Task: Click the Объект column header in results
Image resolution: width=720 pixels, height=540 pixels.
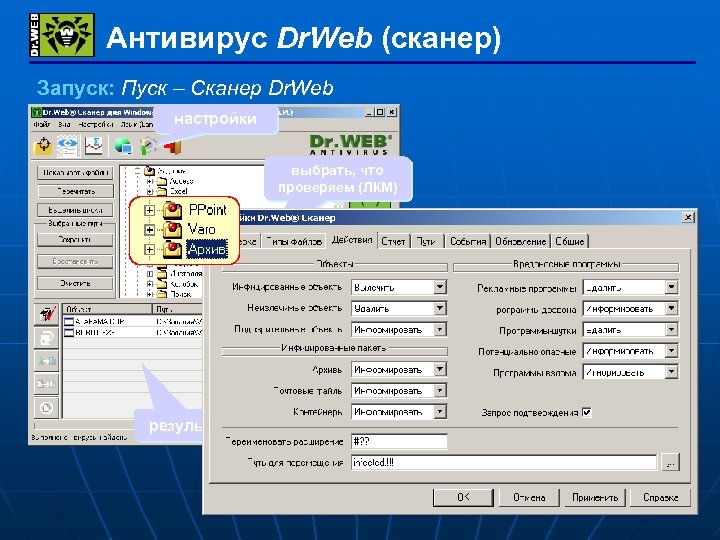Action: pyautogui.click(x=107, y=309)
